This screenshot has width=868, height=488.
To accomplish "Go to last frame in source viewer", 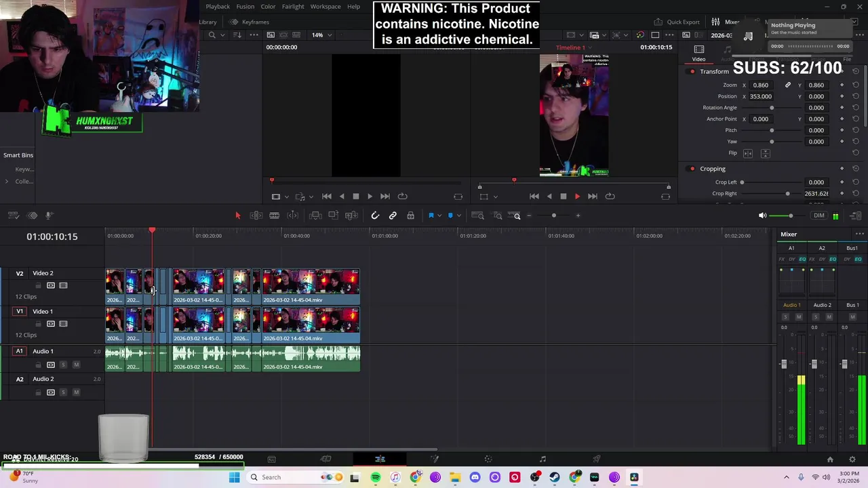I will point(384,196).
